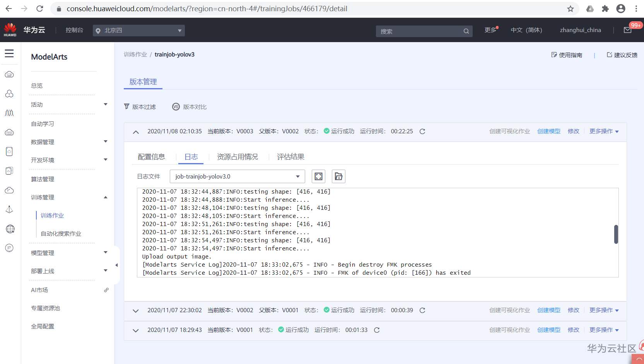The width and height of the screenshot is (644, 364).
Task: Select 训练作业 in the sidebar
Action: tap(52, 216)
